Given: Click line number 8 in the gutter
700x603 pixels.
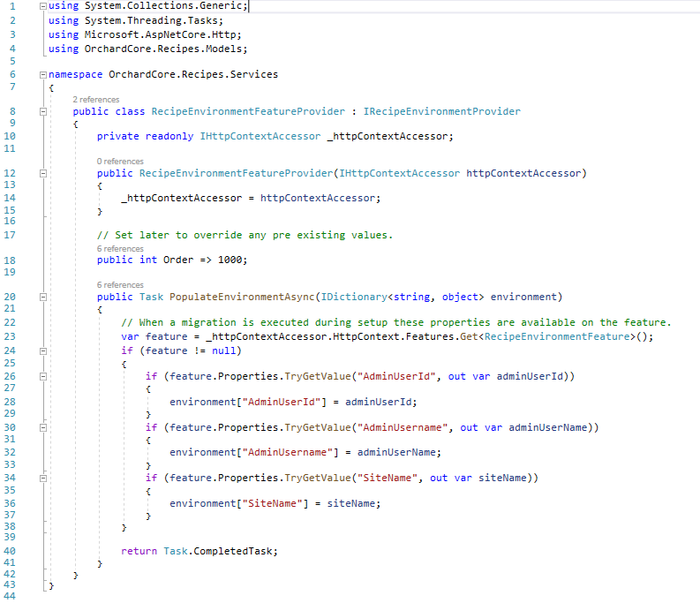Looking at the screenshot, I should point(12,111).
